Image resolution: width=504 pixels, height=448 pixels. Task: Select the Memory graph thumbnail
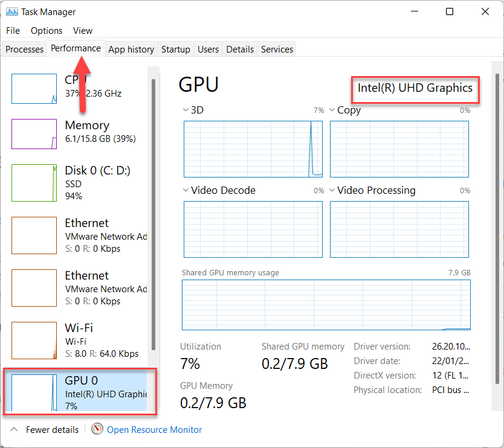34,133
